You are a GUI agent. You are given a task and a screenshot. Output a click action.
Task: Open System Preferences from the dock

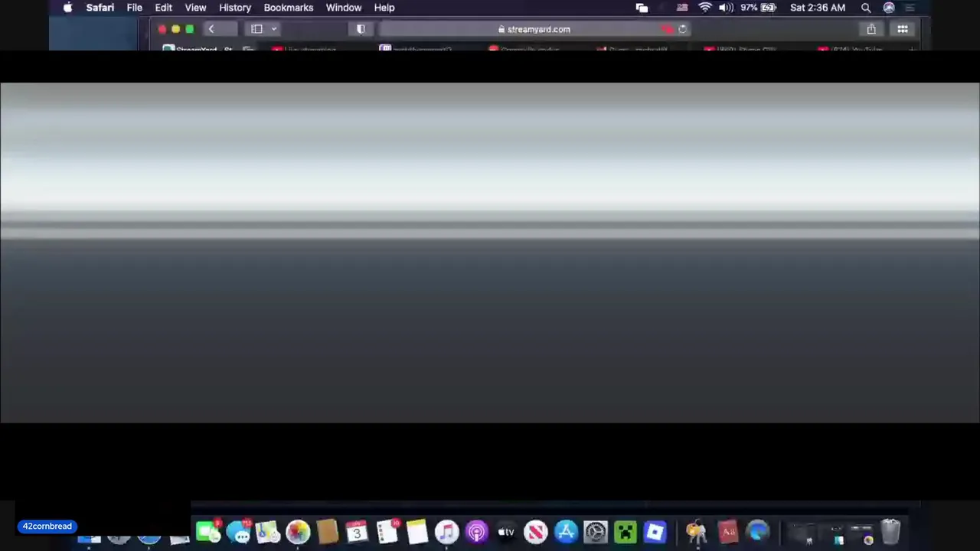click(596, 532)
